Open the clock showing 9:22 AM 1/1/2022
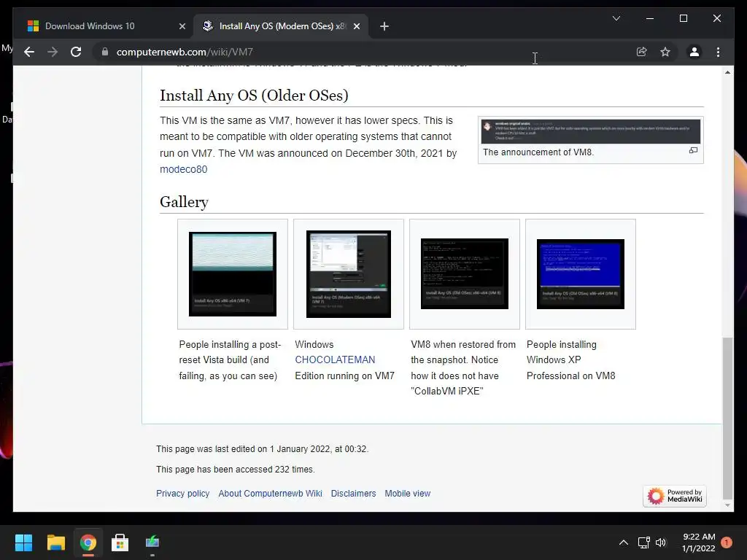747x560 pixels. tap(698, 542)
